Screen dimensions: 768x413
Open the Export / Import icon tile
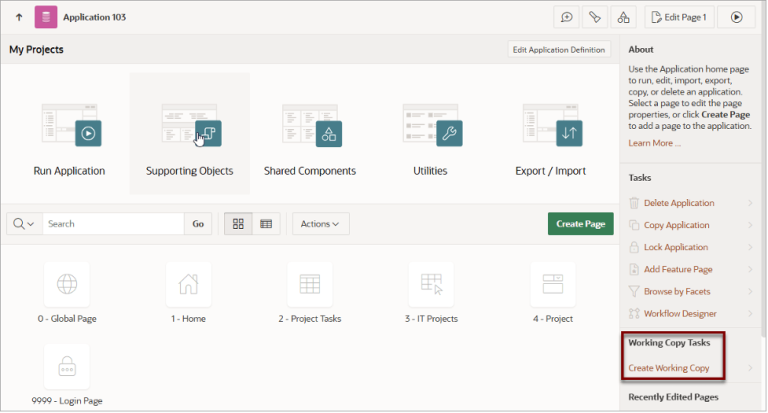(x=552, y=125)
